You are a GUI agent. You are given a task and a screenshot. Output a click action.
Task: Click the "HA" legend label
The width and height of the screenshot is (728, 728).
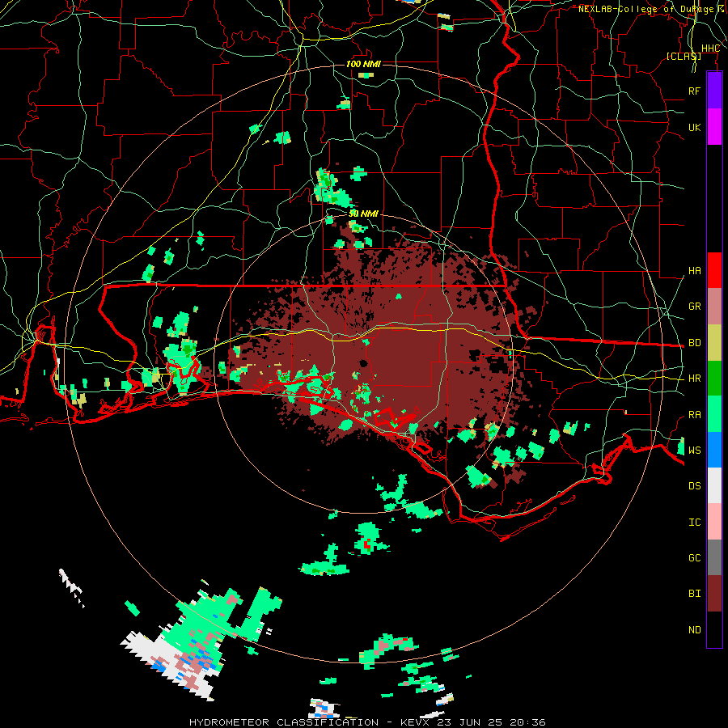point(694,271)
